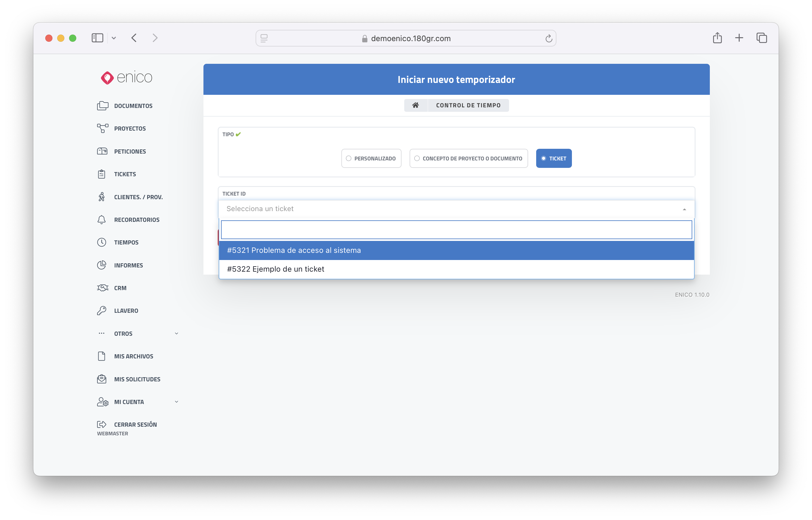Open Proyectos via its diagram icon
The height and width of the screenshot is (520, 812).
102,128
